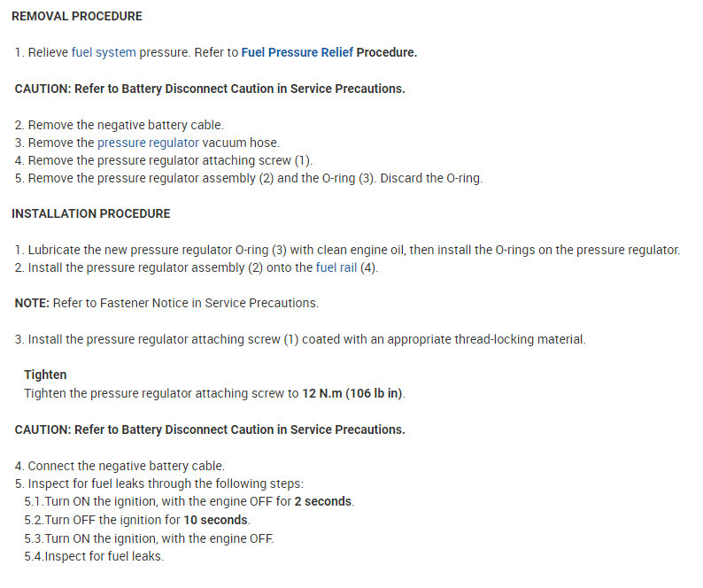Open the "Fuel Pressure Relief" link

tap(297, 52)
